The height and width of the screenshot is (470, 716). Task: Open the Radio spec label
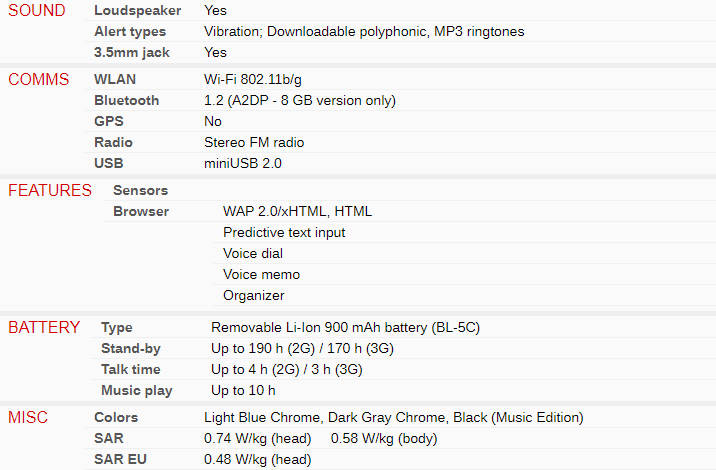113,143
